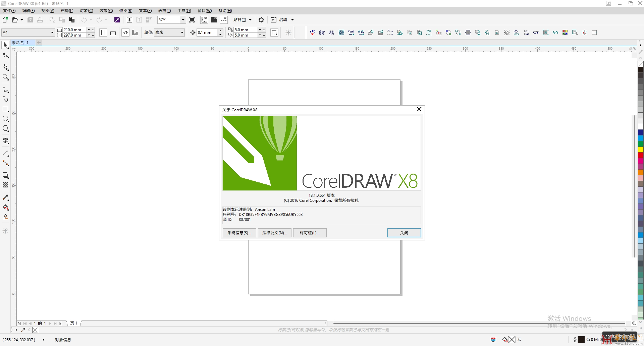The width and height of the screenshot is (644, 346).
Task: Click the Import icon in standard toolbar
Action: coord(129,20)
